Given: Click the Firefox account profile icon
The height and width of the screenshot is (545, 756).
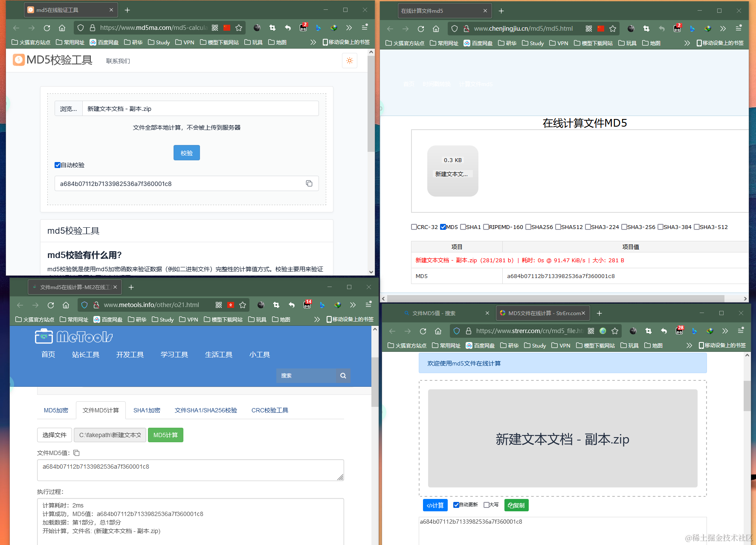Looking at the screenshot, I should (x=257, y=28).
